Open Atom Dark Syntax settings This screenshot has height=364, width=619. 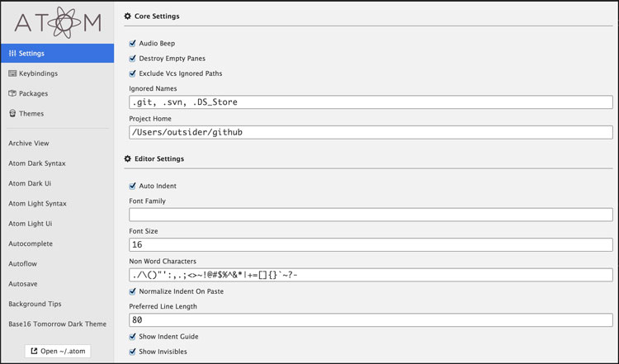(37, 163)
